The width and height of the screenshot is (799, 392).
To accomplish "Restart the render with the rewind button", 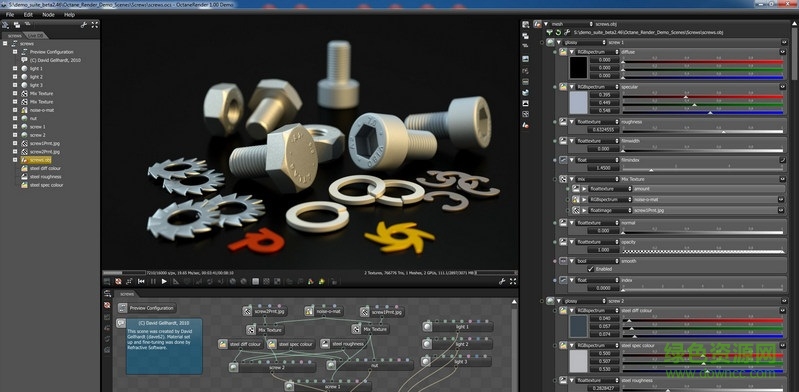I will pyautogui.click(x=141, y=281).
